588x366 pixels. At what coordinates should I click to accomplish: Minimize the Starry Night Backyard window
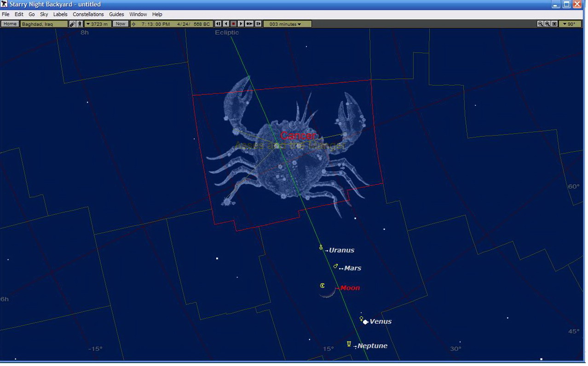[x=556, y=4]
